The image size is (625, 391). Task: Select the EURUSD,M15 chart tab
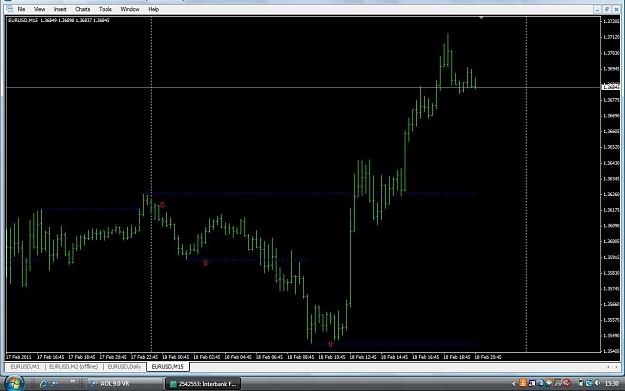coord(167,367)
